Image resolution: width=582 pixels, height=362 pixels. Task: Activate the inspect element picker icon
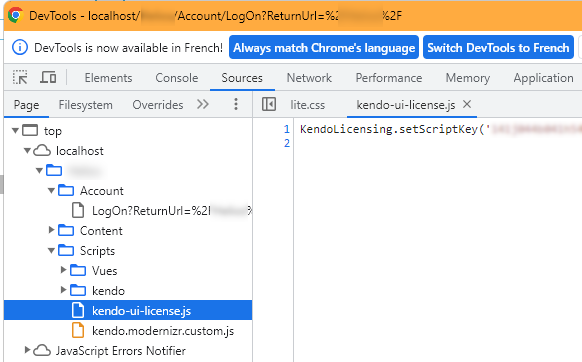(20, 77)
